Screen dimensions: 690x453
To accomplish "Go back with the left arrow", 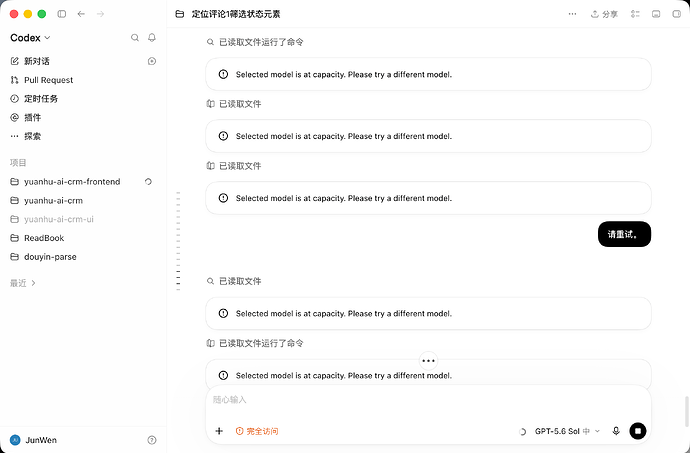I will click(81, 14).
